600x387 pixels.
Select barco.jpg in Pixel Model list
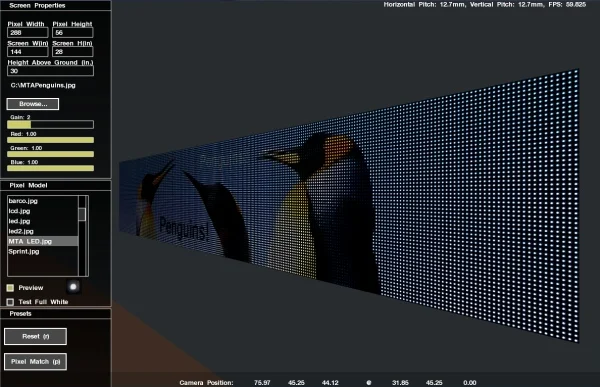42,201
